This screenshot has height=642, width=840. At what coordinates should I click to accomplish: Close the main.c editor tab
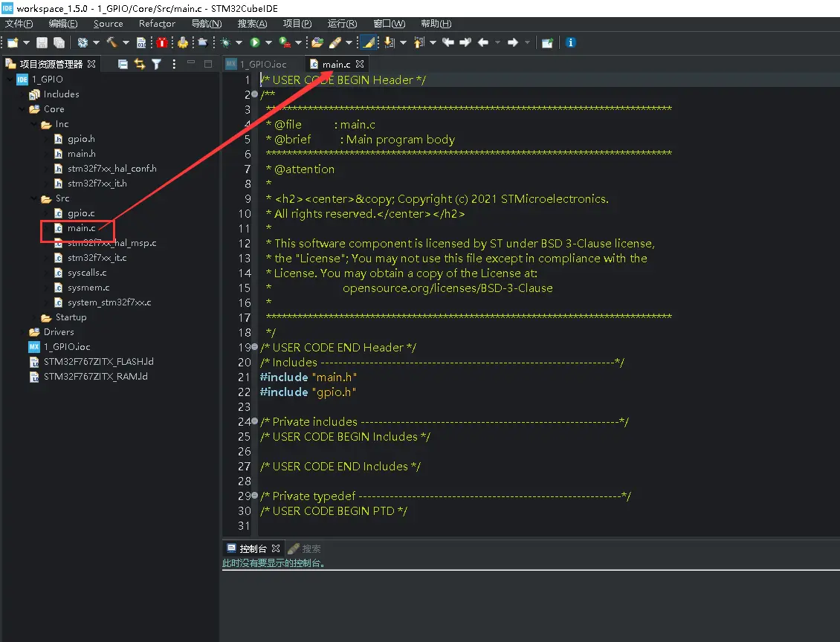[360, 64]
